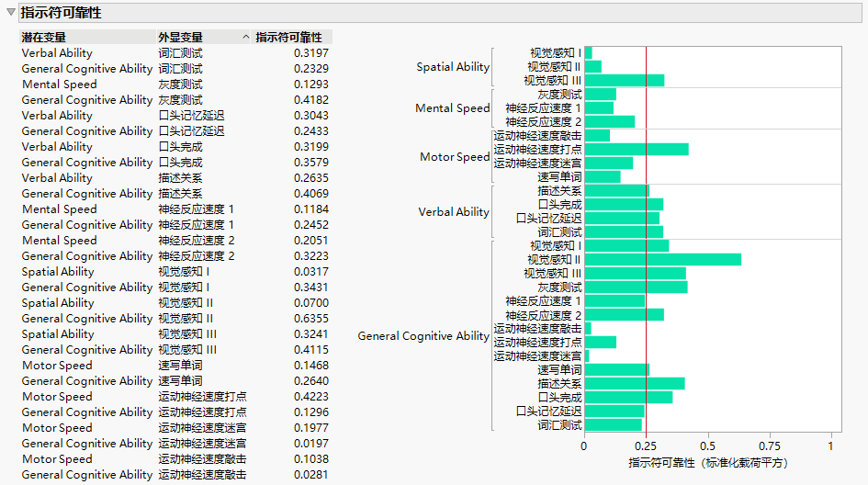
Task: Pick the table value 0.3579
Action: [311, 163]
